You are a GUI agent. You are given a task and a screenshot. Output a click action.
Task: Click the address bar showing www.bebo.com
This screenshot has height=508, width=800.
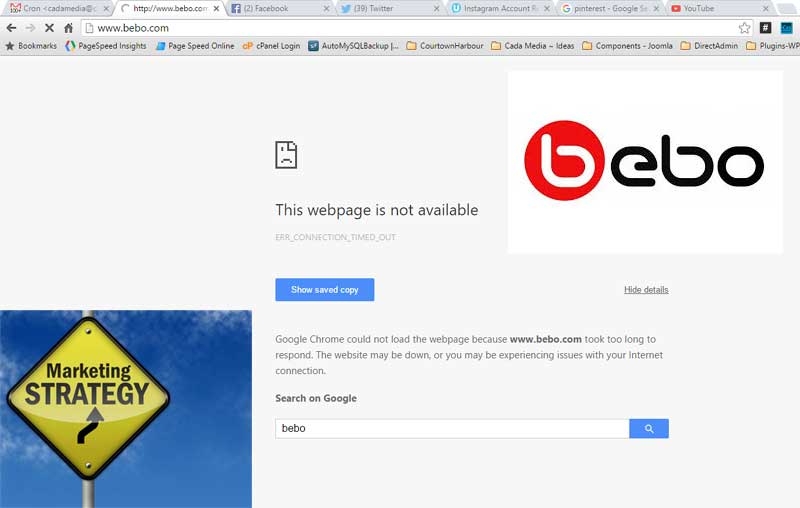pyautogui.click(x=400, y=28)
